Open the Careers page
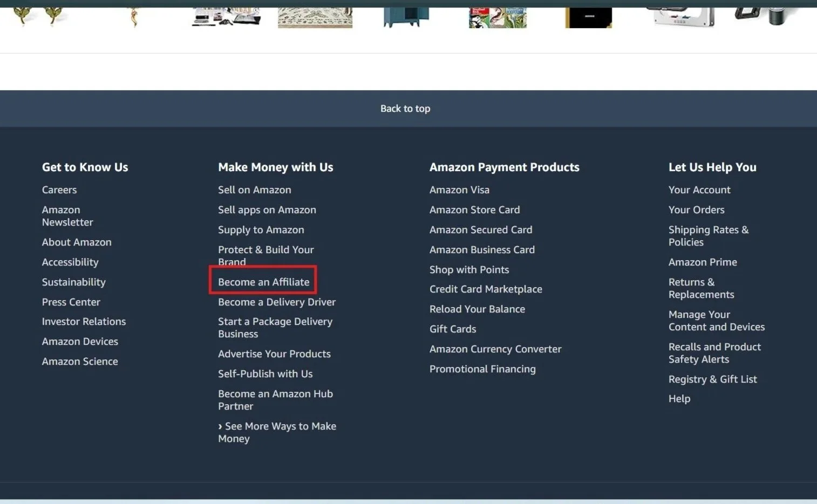The image size is (817, 504). (x=59, y=189)
